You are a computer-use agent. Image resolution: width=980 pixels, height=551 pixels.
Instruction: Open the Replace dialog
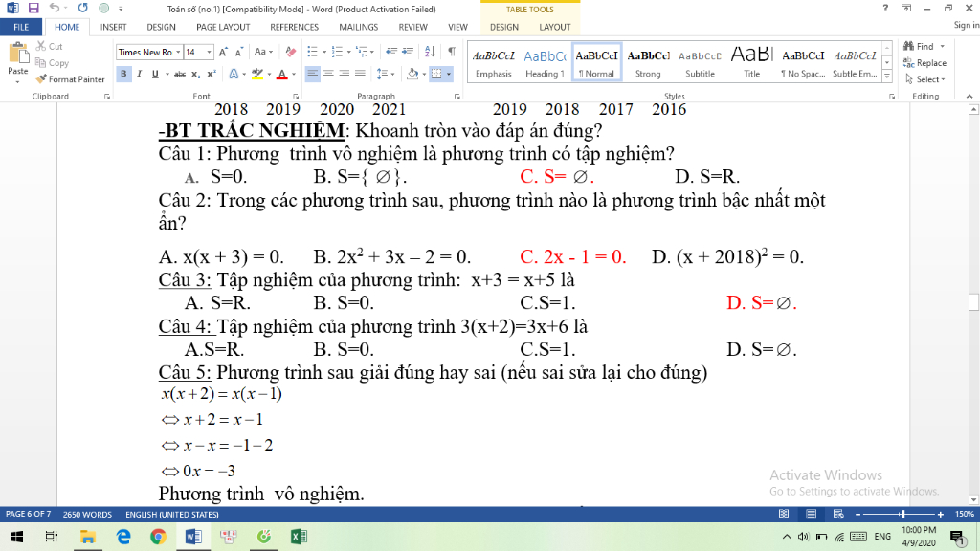[x=925, y=62]
